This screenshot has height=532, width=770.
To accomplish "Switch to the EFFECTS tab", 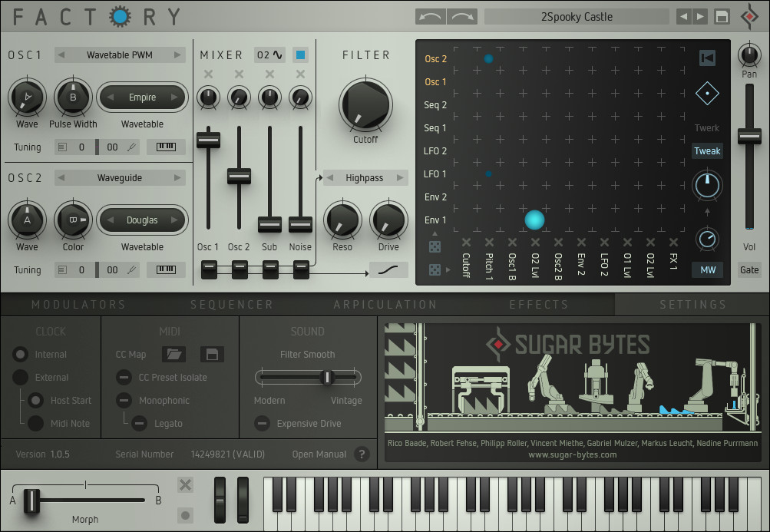I will pos(539,305).
